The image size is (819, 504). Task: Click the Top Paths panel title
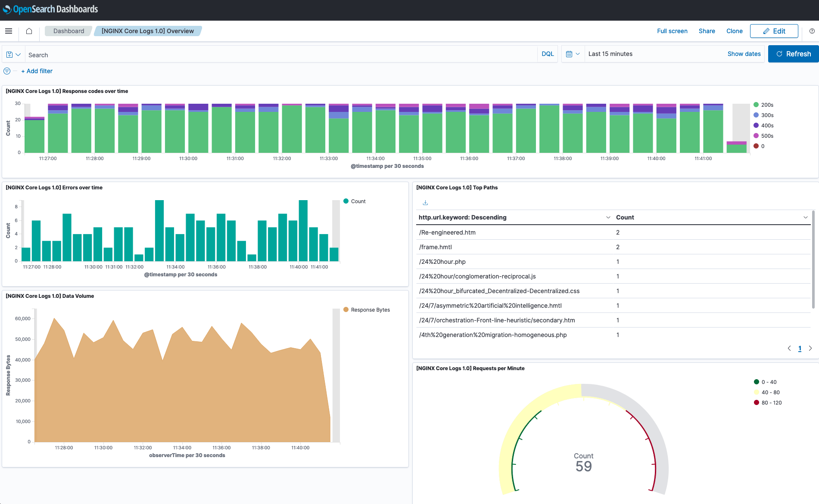[x=457, y=188]
